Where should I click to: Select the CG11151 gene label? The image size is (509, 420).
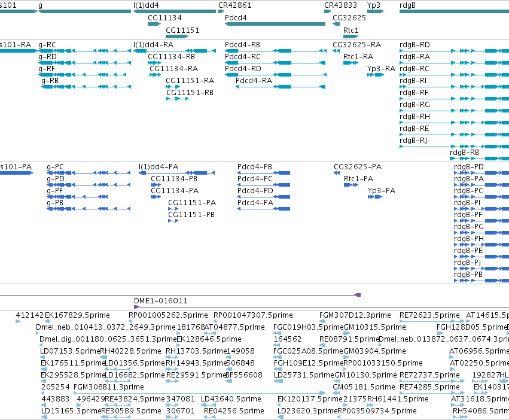(x=182, y=30)
